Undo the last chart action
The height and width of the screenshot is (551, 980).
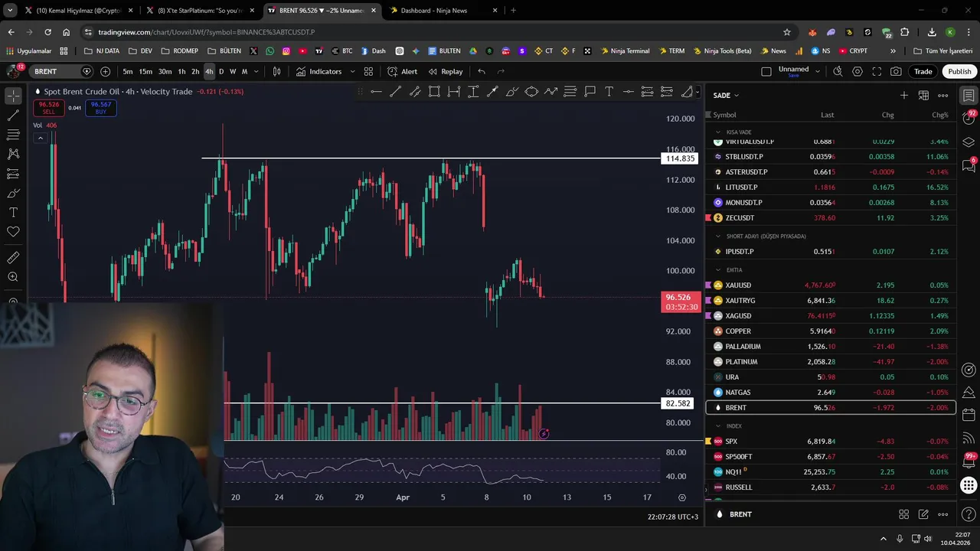click(x=482, y=71)
